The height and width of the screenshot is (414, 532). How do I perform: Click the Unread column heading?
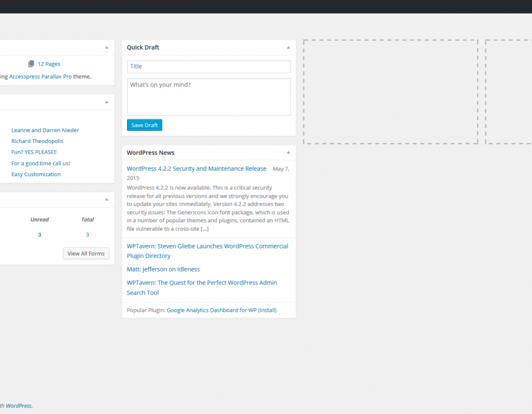(40, 219)
